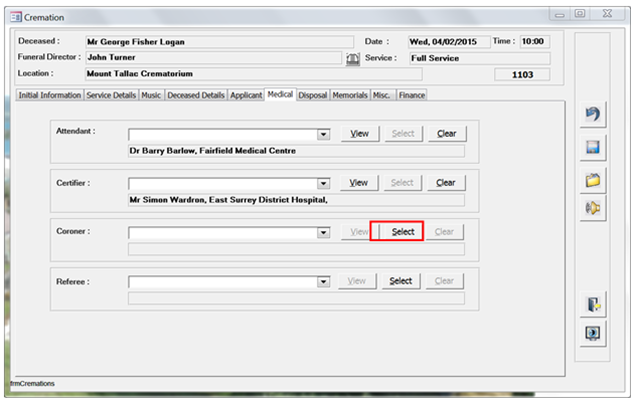The height and width of the screenshot is (398, 631).
Task: Click the Mount Tallac Crematorium location field
Action: (x=254, y=74)
